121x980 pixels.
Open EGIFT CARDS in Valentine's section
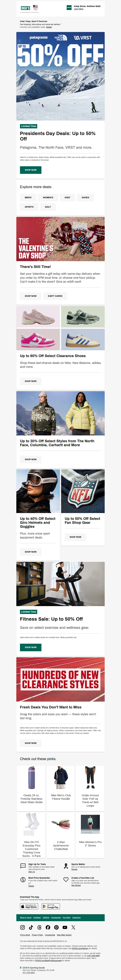coord(56,296)
